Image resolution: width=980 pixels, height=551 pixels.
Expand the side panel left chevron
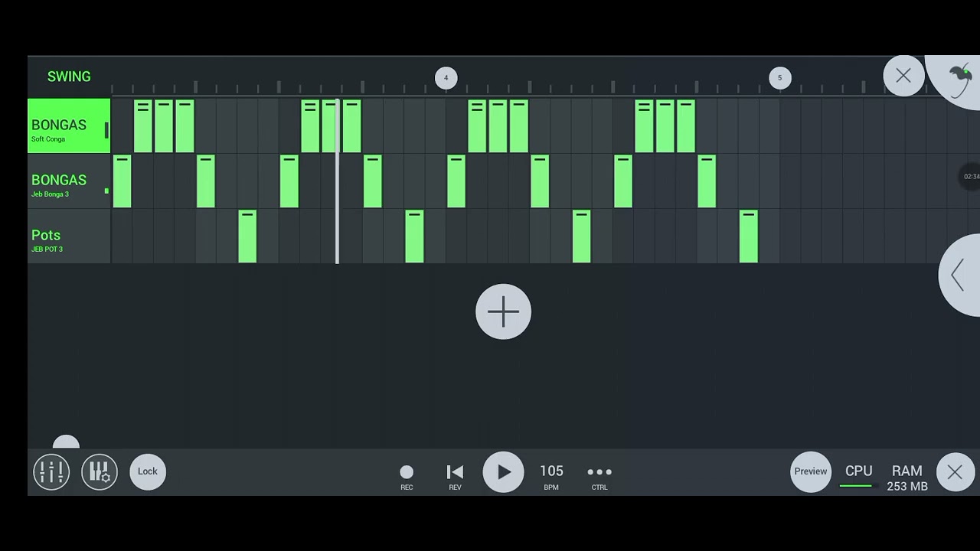959,275
